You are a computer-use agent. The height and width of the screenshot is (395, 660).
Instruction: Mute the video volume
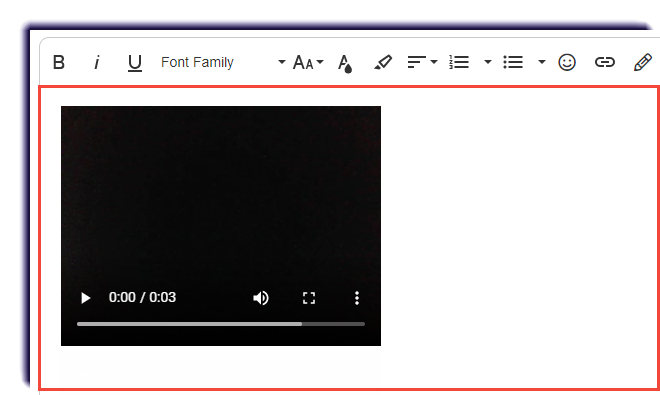click(x=261, y=298)
